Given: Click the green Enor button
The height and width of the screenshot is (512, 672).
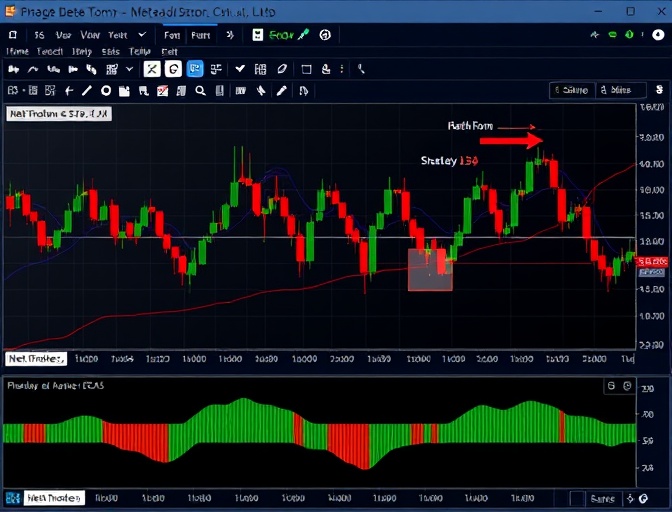Looking at the screenshot, I should click(281, 34).
